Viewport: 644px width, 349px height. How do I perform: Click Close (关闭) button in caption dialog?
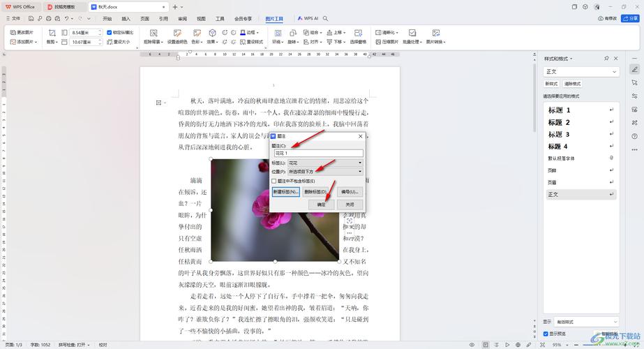coord(350,205)
